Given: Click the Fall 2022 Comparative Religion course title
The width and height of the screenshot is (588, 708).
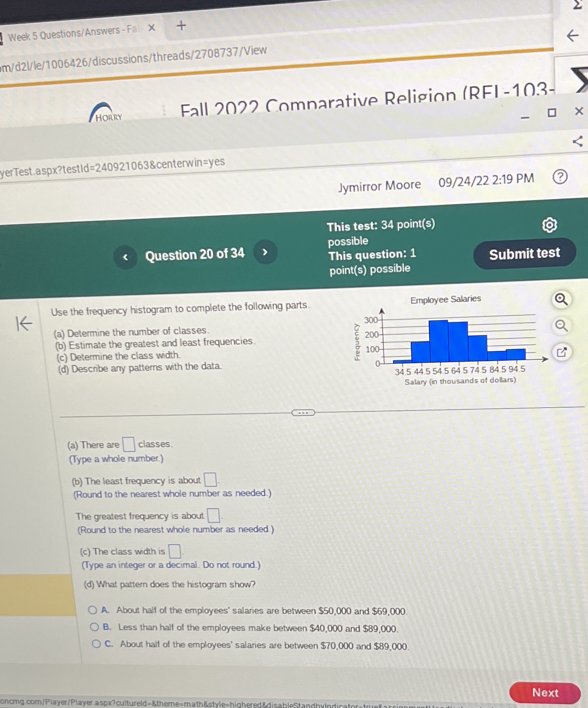Looking at the screenshot, I should point(368,101).
